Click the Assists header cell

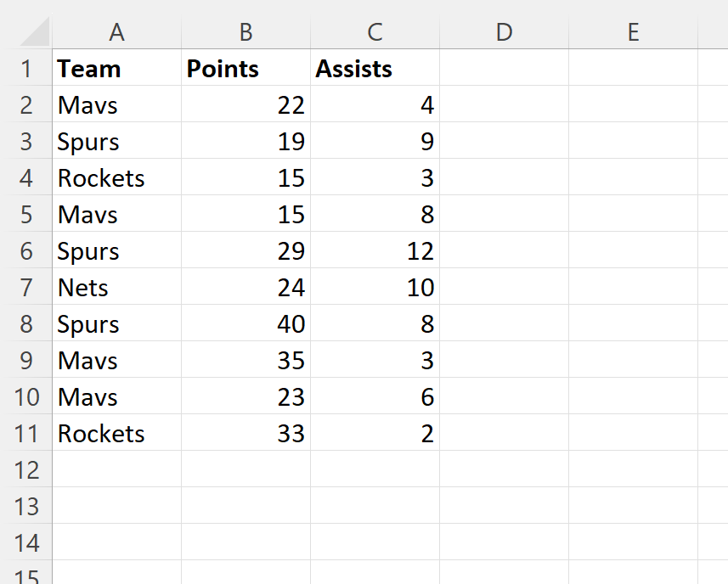[x=375, y=68]
